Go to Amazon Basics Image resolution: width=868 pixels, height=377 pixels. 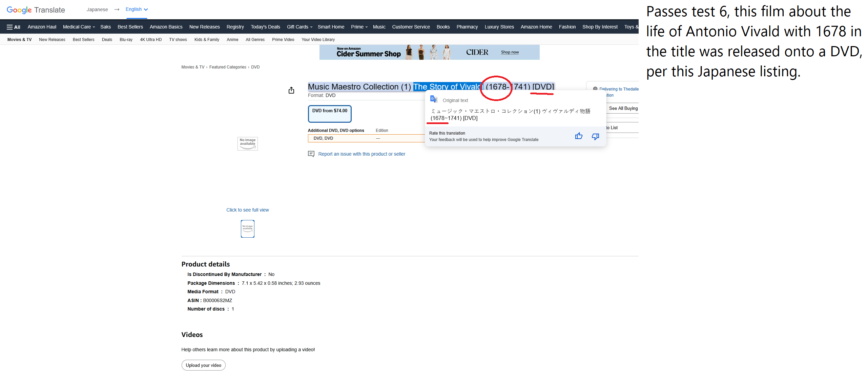click(166, 27)
